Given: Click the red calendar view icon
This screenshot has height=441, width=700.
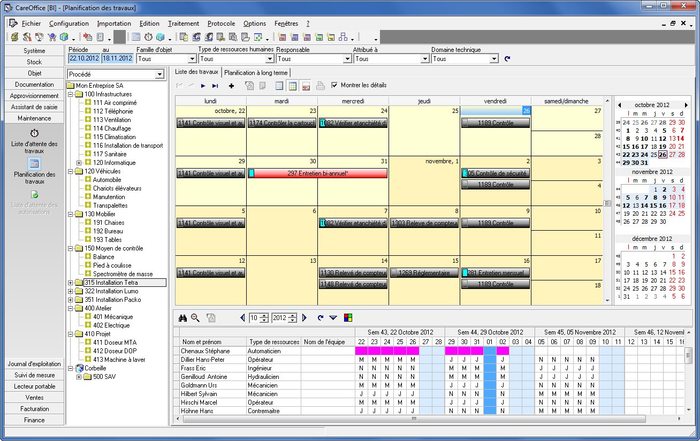Looking at the screenshot, I should point(306,86).
